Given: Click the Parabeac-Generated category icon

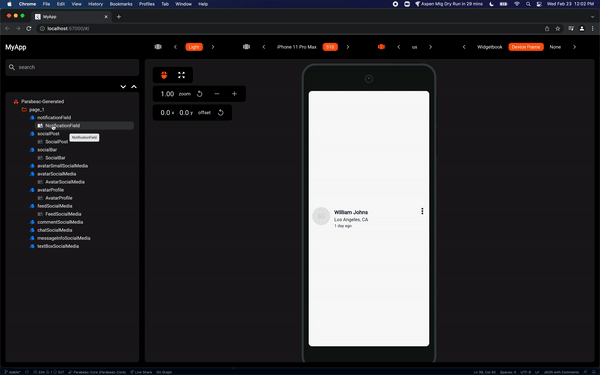Looking at the screenshot, I should click(x=16, y=101).
